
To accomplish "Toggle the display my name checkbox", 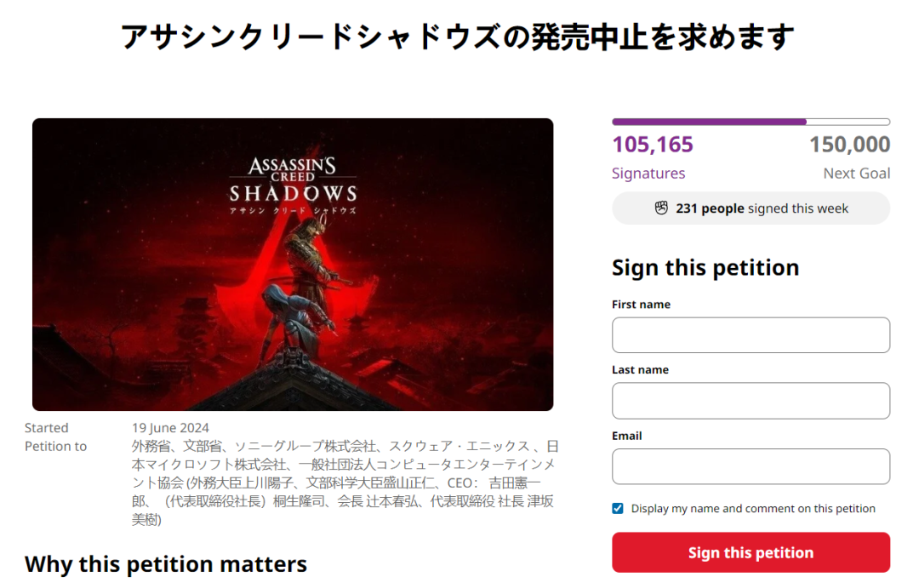I will point(618,509).
